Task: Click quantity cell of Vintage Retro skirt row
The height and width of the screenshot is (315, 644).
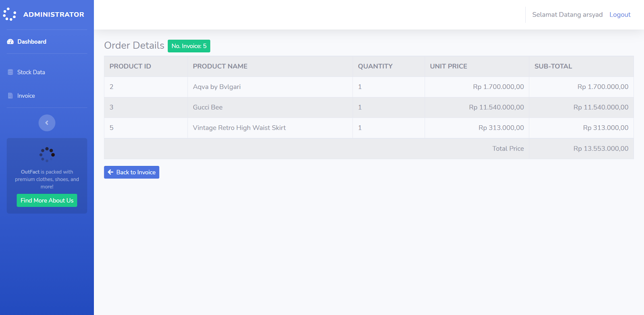Action: [x=388, y=128]
